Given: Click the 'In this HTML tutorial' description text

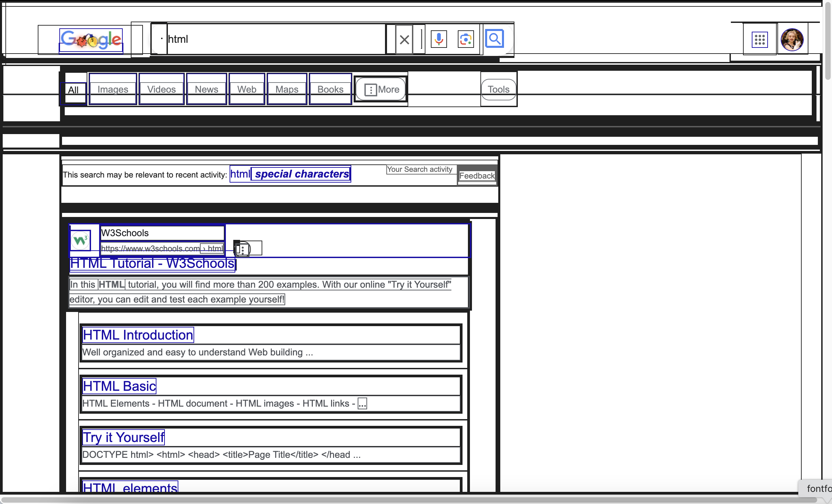Looking at the screenshot, I should [260, 292].
